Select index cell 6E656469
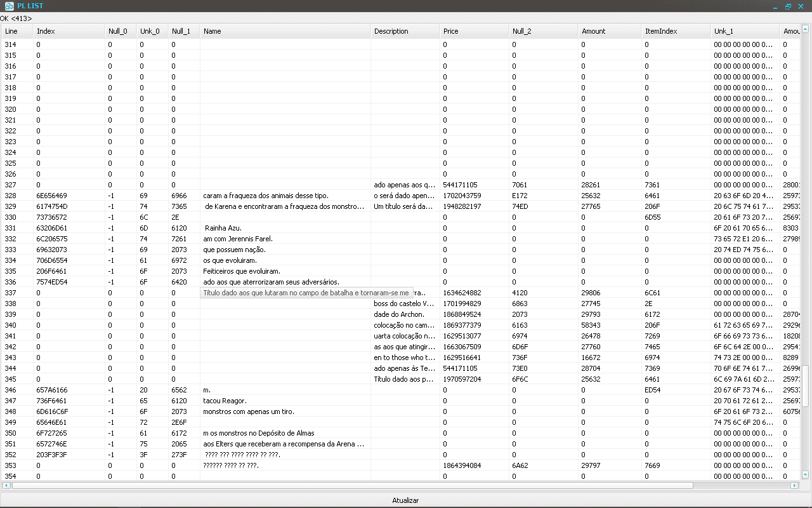This screenshot has width=812, height=508. [69, 196]
